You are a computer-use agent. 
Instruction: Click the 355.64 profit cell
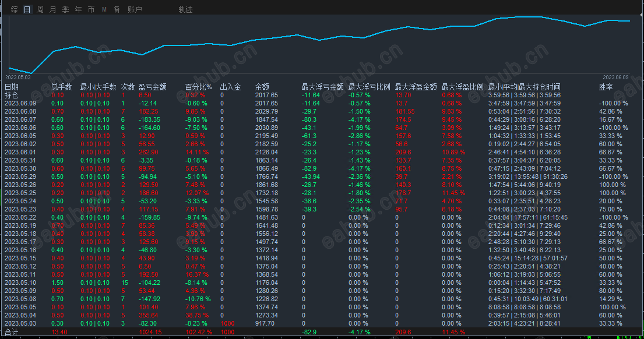tap(148, 316)
